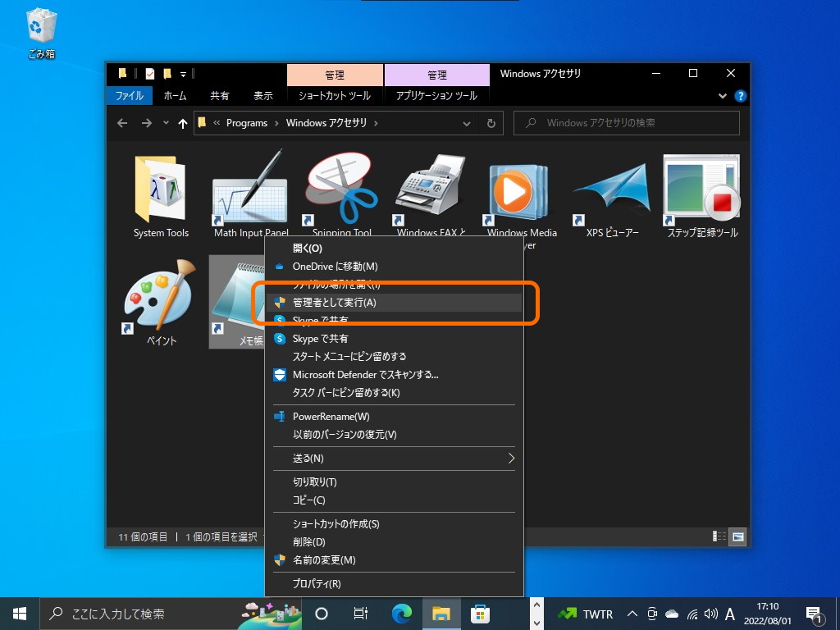Screen dimensions: 840x630
Task: Open プロパティ(R) from context menu
Action: pos(394,583)
